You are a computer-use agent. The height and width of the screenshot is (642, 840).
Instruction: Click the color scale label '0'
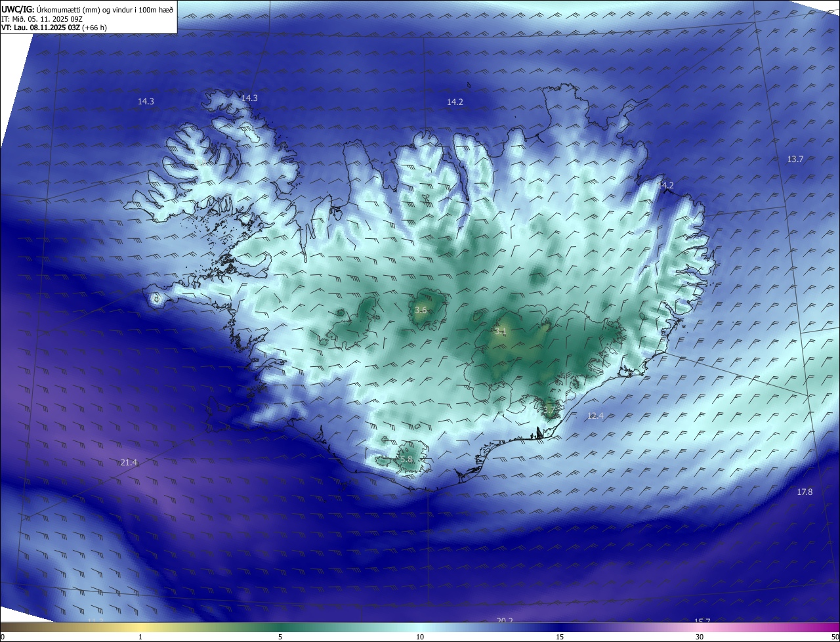pyautogui.click(x=3, y=637)
